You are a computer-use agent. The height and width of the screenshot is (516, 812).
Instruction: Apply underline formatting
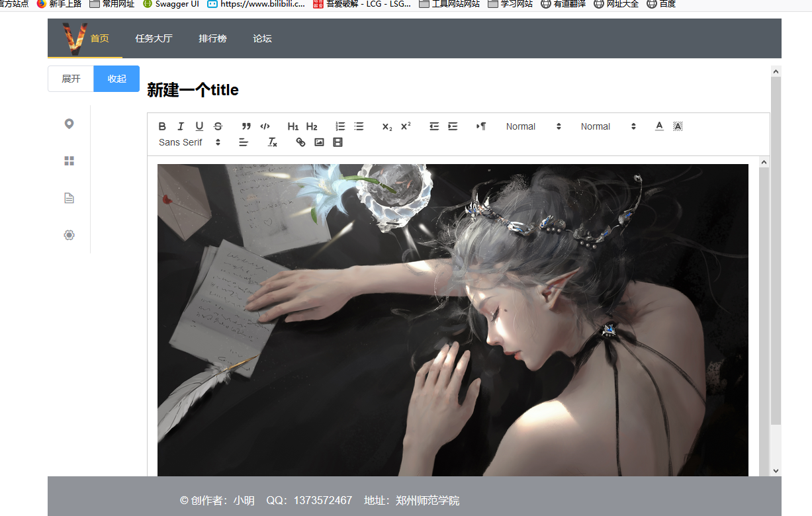(199, 126)
